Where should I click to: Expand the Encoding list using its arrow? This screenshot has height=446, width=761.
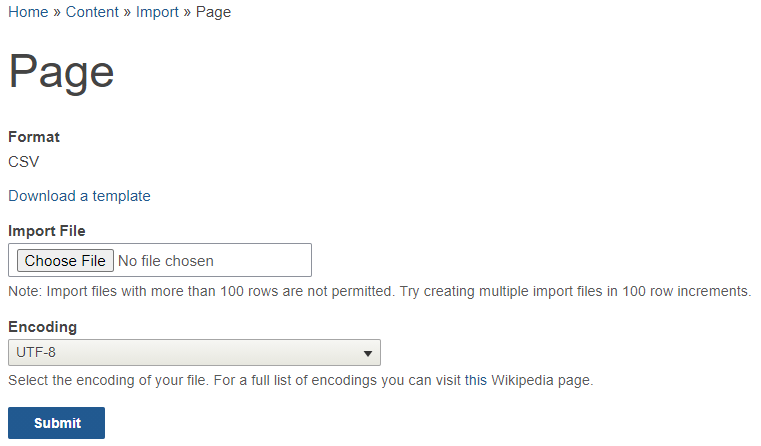368,353
